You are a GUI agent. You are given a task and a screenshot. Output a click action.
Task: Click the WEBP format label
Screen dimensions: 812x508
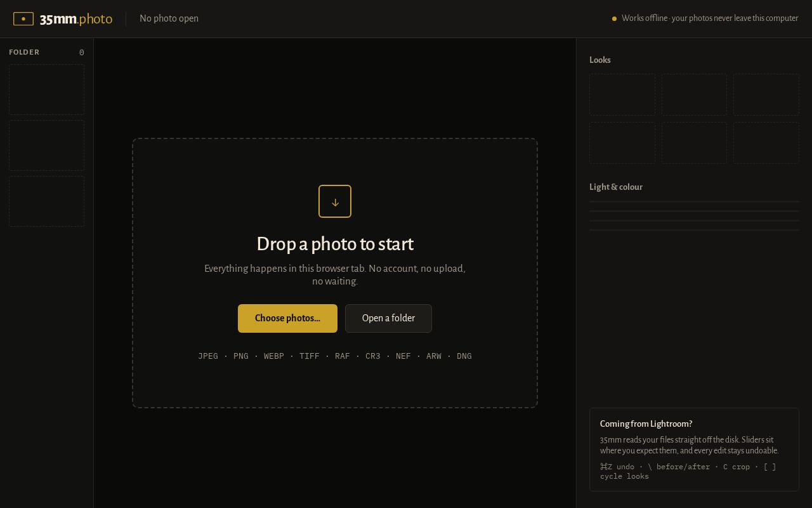274,356
